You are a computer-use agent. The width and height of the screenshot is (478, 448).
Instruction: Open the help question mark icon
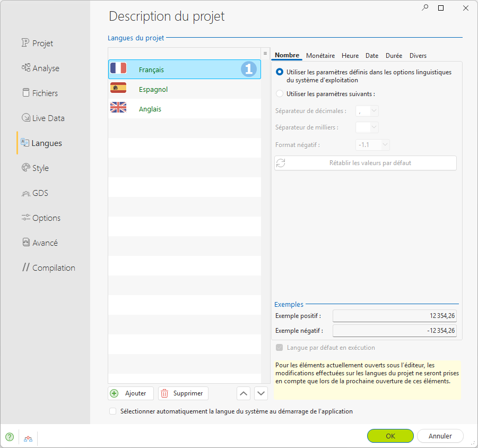(10, 437)
